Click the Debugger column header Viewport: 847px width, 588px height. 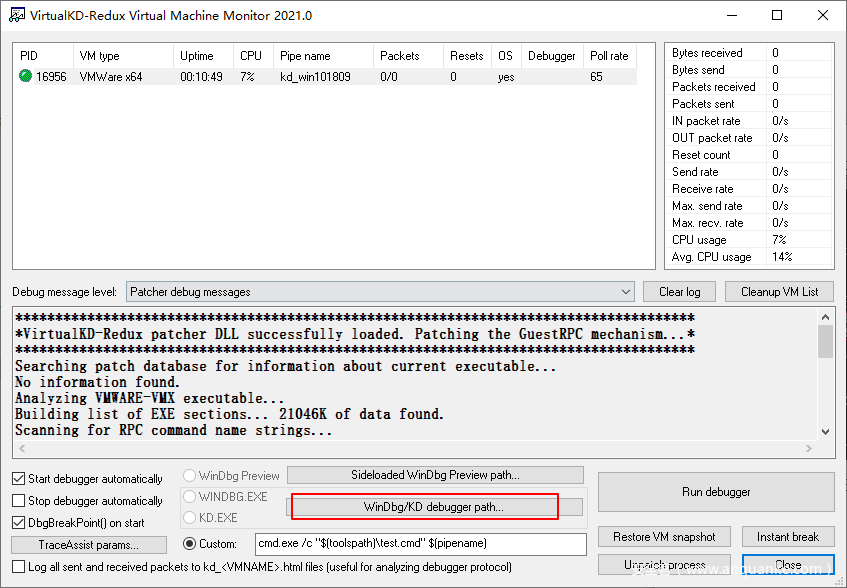pyautogui.click(x=552, y=56)
